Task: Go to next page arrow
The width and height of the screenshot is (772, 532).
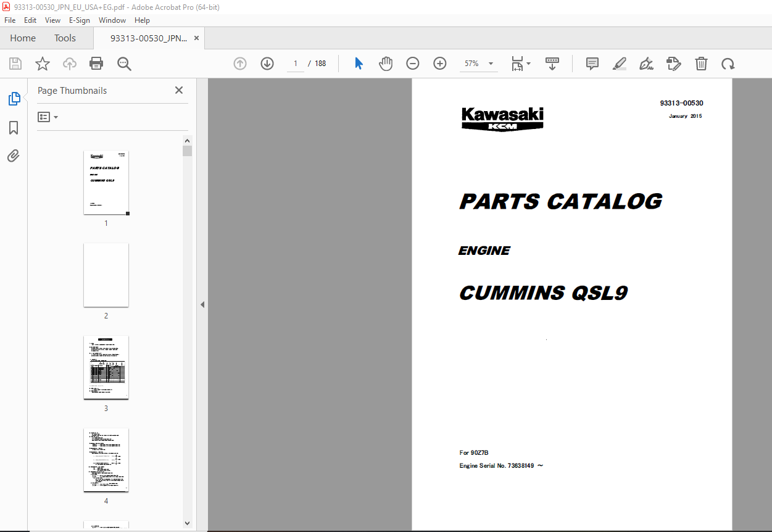Action: pyautogui.click(x=267, y=64)
